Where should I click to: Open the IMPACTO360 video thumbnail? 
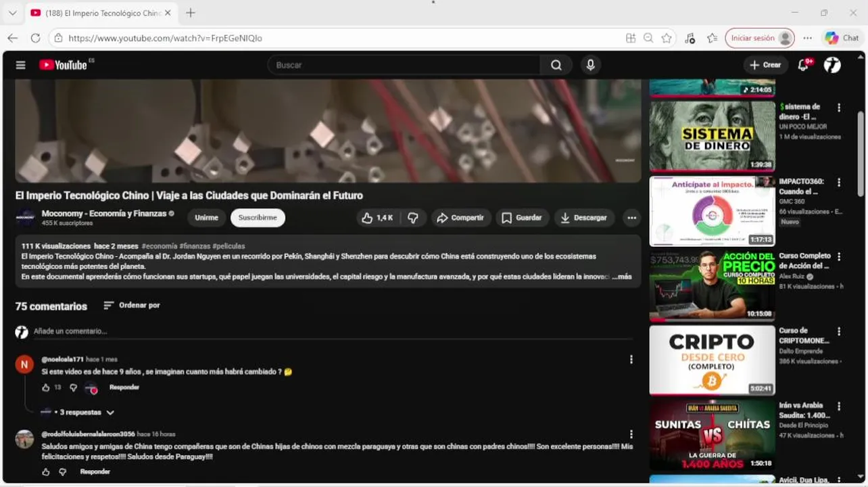(713, 211)
